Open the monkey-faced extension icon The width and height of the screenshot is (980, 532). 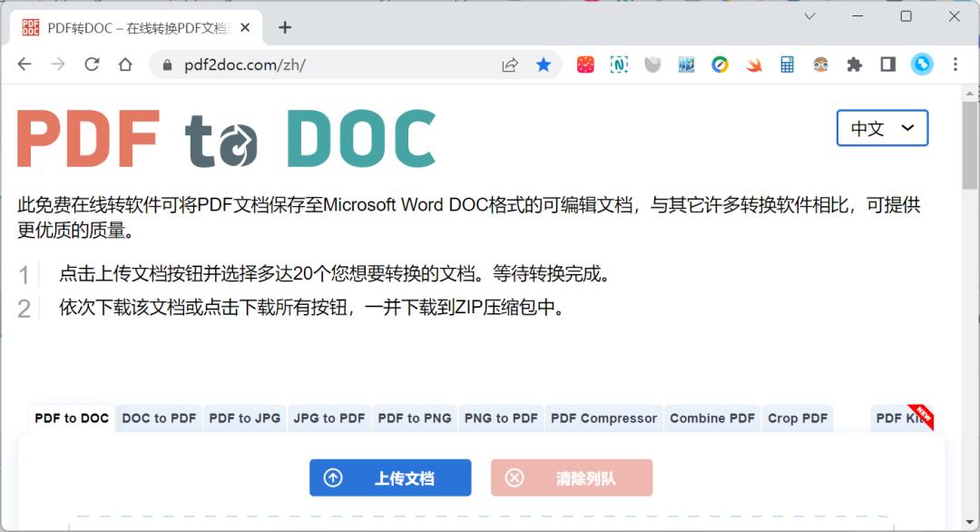(821, 64)
